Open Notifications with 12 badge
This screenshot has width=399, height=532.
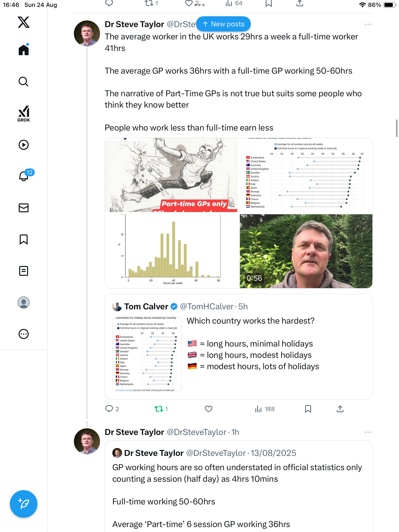(24, 176)
